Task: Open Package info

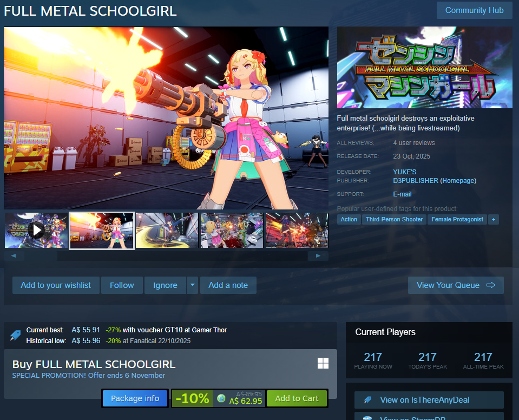Action: coord(135,398)
